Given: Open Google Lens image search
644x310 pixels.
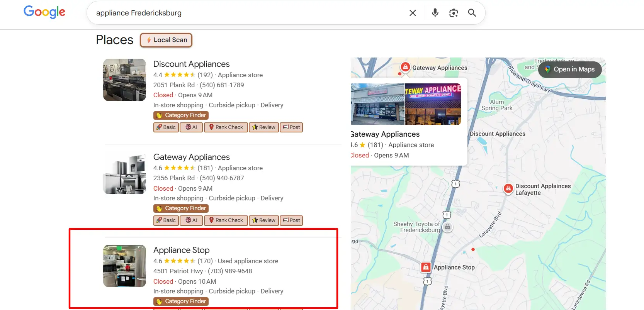Looking at the screenshot, I should (x=454, y=13).
